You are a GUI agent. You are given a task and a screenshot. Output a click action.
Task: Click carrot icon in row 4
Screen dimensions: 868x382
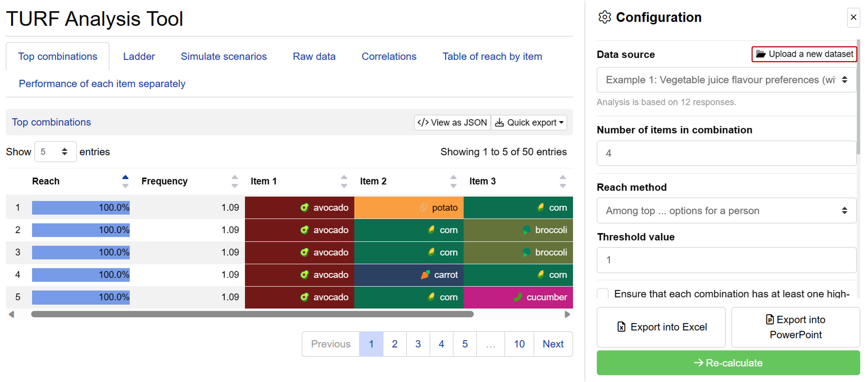tap(425, 274)
